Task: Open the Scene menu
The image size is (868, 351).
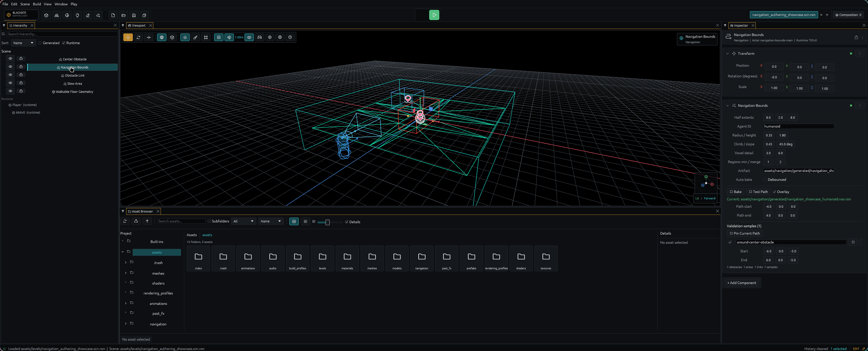Action: point(25,4)
